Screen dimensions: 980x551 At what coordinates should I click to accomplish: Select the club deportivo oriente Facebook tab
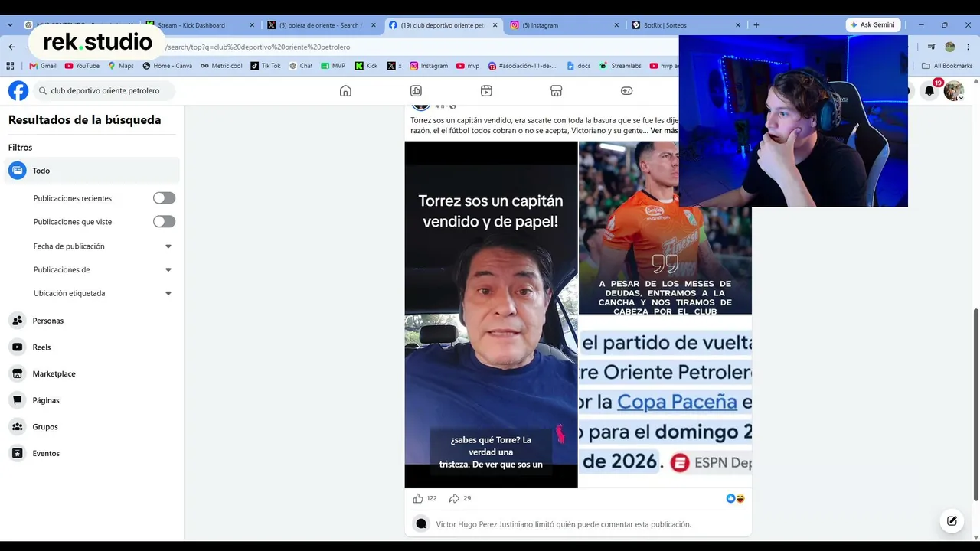click(443, 25)
